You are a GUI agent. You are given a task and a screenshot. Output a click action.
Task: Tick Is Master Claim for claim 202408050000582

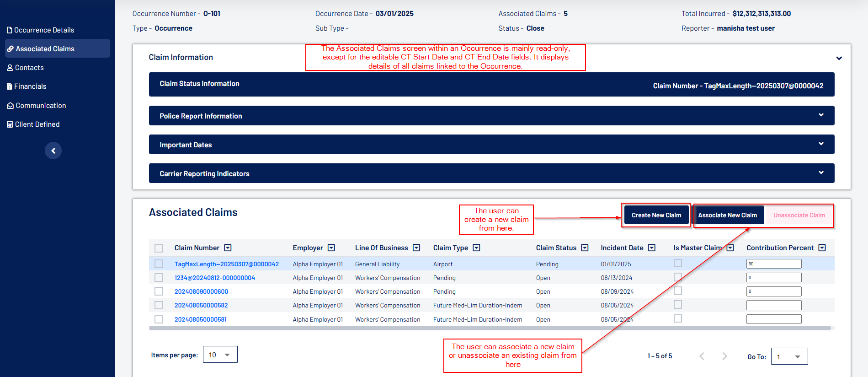678,305
